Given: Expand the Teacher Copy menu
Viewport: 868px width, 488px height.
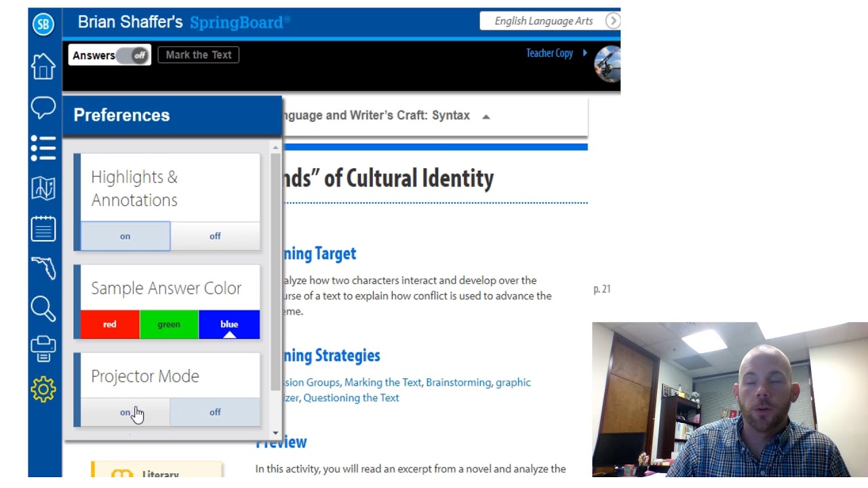Looking at the screenshot, I should (556, 53).
